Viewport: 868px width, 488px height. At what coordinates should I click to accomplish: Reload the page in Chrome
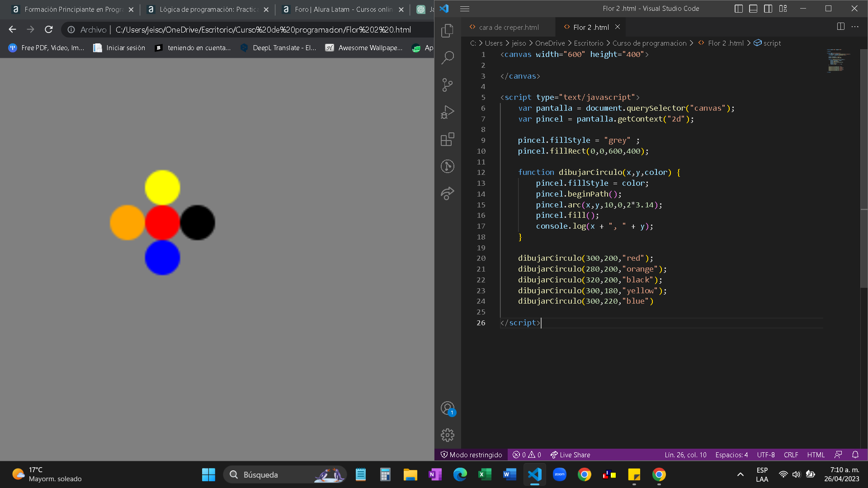[x=49, y=29]
